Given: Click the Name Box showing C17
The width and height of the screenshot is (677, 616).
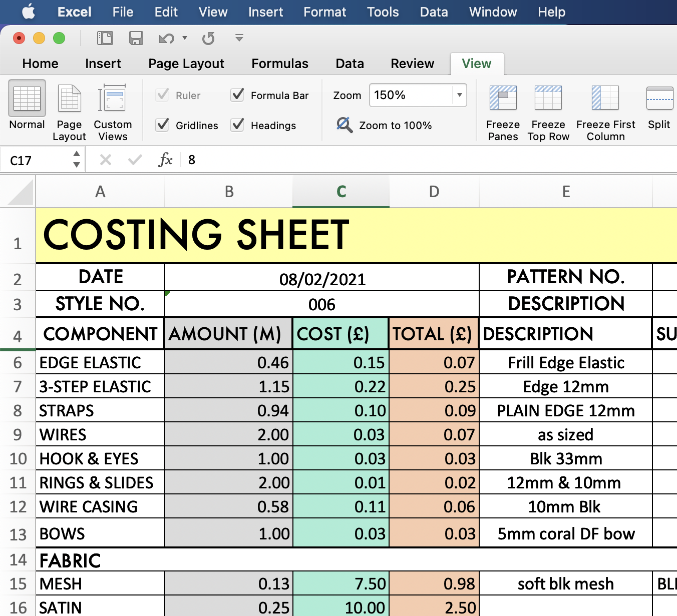Looking at the screenshot, I should pos(36,160).
